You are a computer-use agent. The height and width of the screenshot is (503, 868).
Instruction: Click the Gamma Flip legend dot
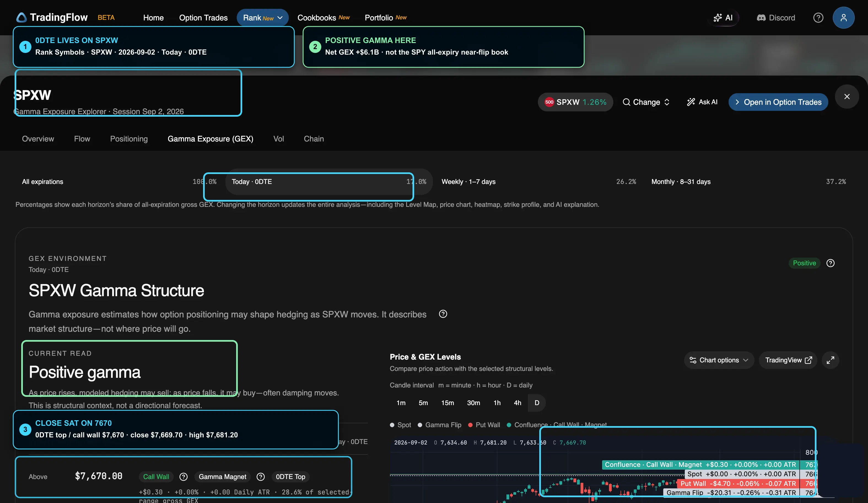click(x=420, y=425)
